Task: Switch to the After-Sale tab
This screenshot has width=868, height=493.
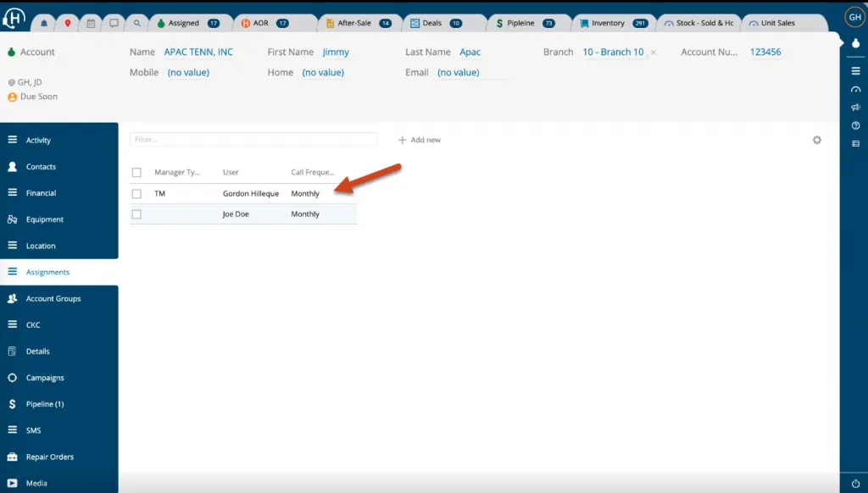Action: coord(359,23)
